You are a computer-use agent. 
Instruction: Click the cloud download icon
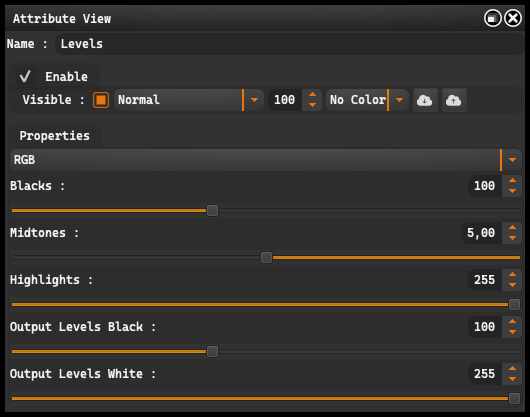click(x=425, y=100)
